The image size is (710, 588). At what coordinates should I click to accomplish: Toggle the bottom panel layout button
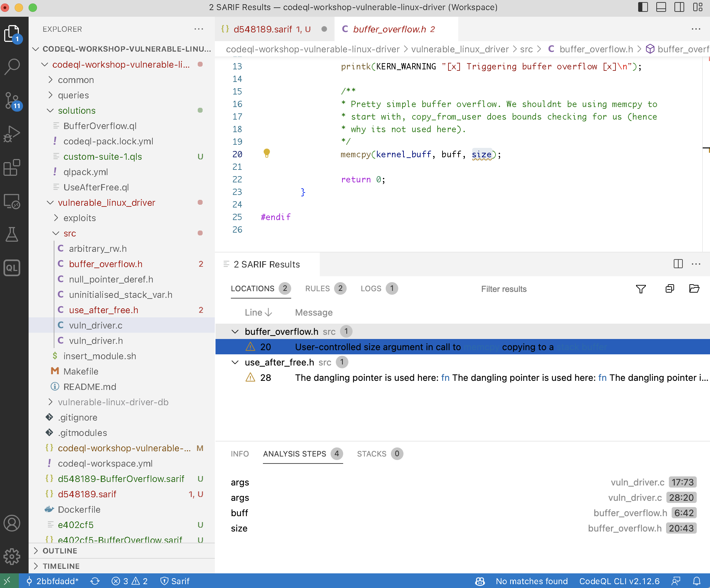click(661, 7)
